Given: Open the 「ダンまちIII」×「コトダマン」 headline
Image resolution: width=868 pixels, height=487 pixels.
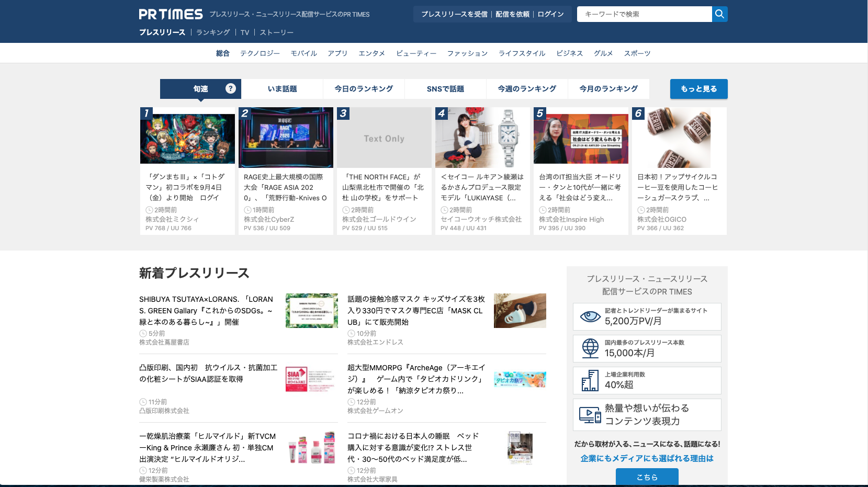Looking at the screenshot, I should tap(186, 187).
